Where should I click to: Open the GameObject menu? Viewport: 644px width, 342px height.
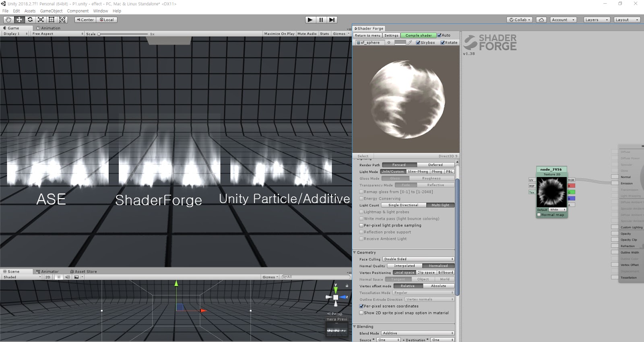51,11
